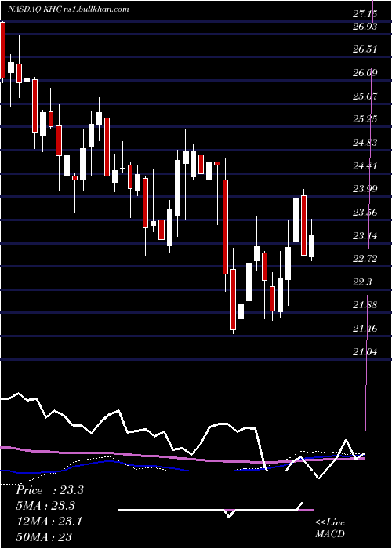Click inside the MACD inset box
The image size is (392, 549).
tap(216, 510)
